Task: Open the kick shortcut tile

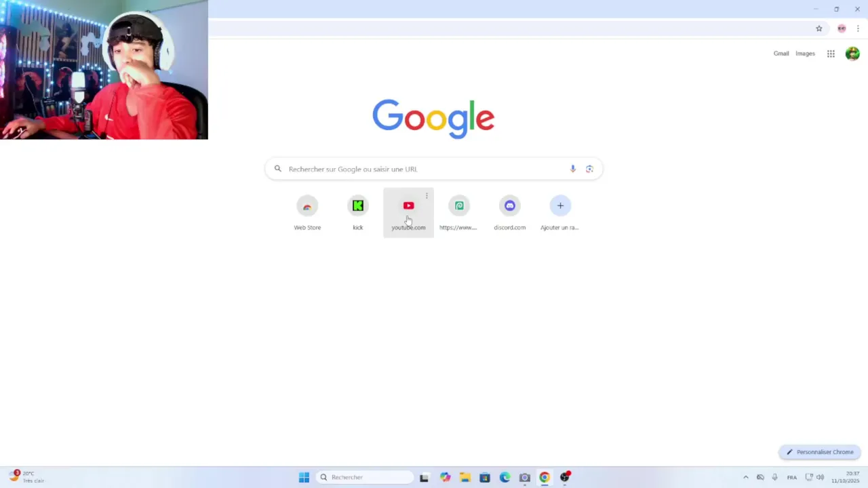Action: pyautogui.click(x=357, y=213)
